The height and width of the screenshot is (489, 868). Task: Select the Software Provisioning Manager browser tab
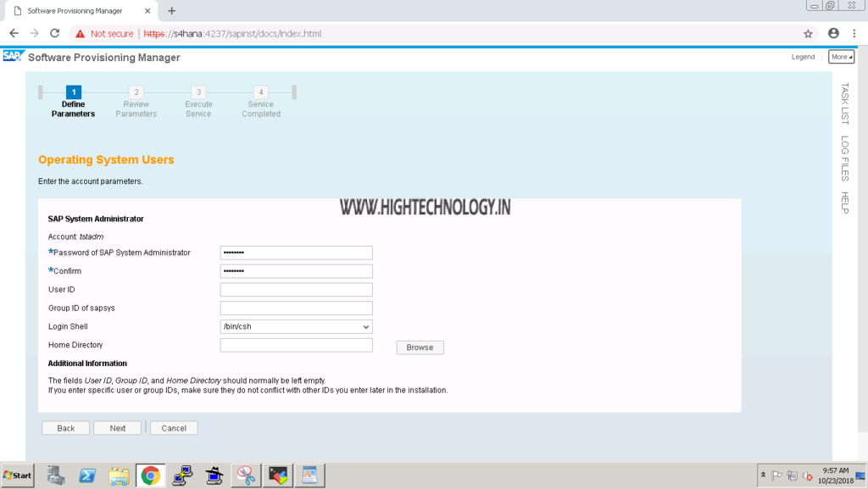tap(81, 11)
